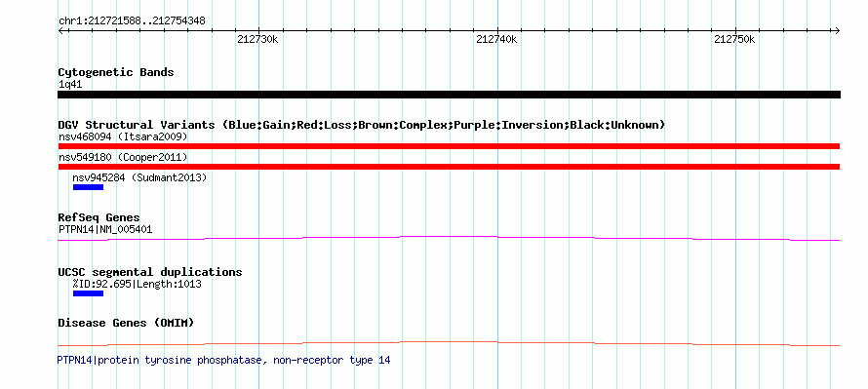868x389 pixels.
Task: Select the blue nsv945284 gain variant bar
Action: coord(88,187)
